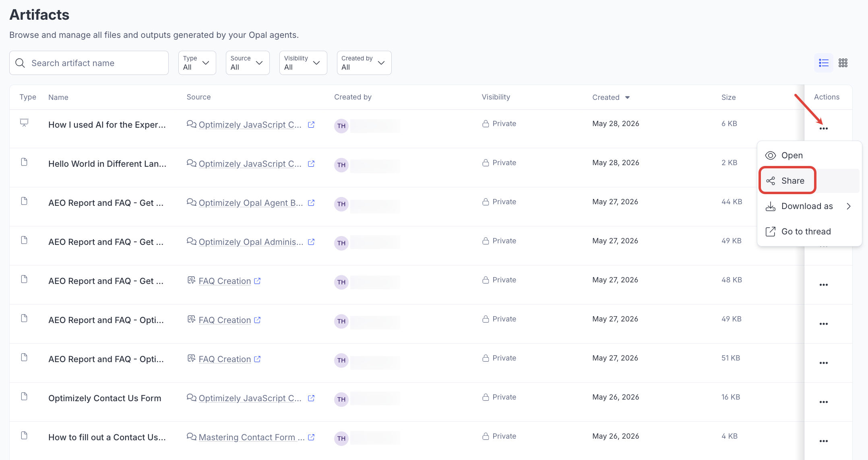Switch to grid view layout
868x460 pixels.
click(x=843, y=63)
